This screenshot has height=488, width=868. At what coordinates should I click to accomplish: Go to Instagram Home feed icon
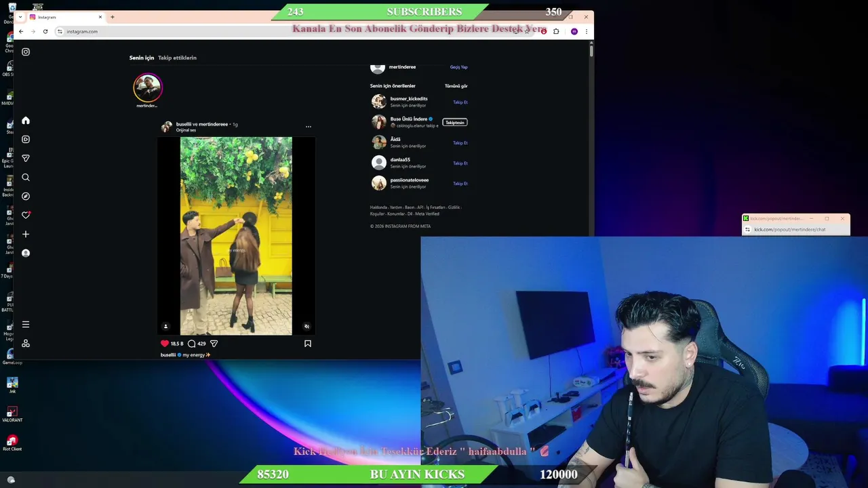pos(26,121)
